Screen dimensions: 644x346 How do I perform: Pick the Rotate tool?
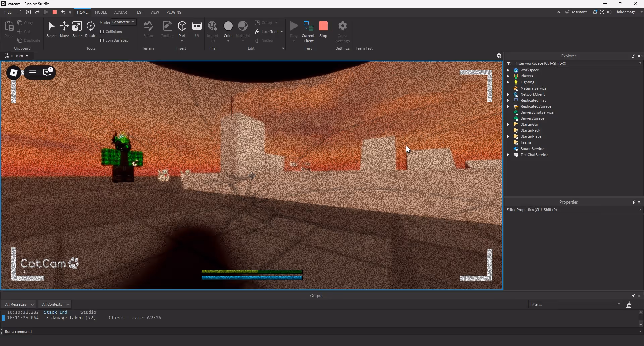90,29
